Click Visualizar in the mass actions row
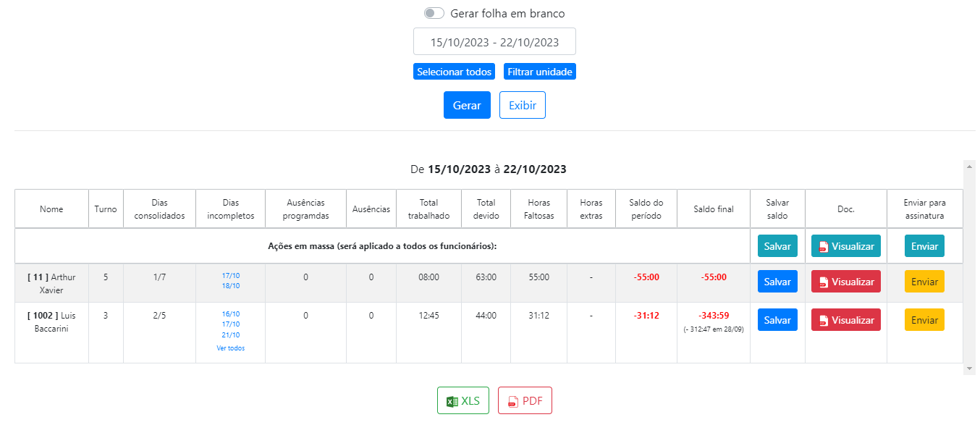Image resolution: width=980 pixels, height=425 pixels. (846, 246)
